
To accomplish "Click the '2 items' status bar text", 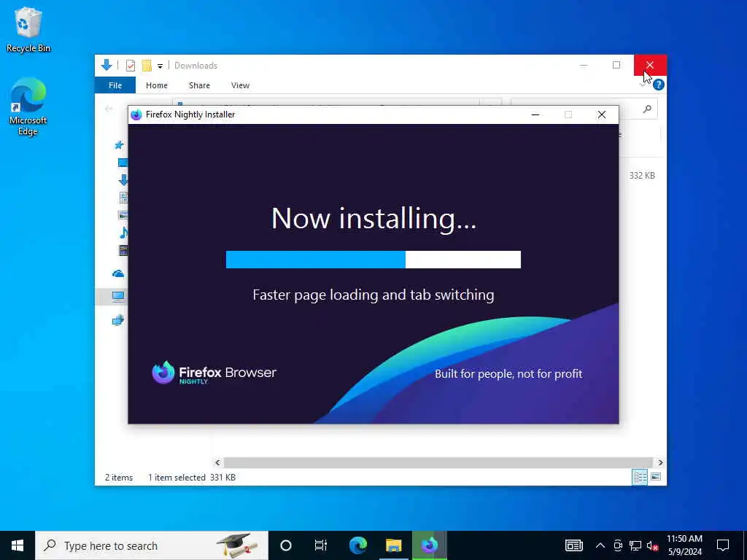I will pos(119,477).
